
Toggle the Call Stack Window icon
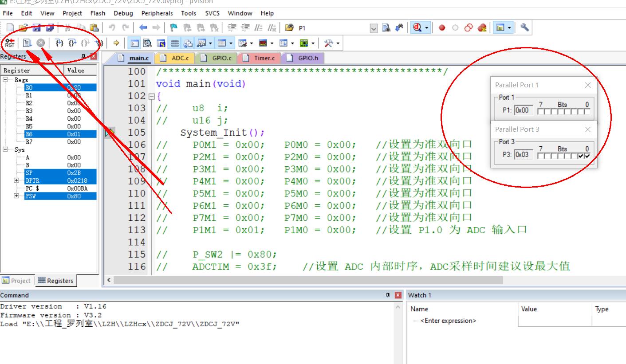click(x=188, y=43)
